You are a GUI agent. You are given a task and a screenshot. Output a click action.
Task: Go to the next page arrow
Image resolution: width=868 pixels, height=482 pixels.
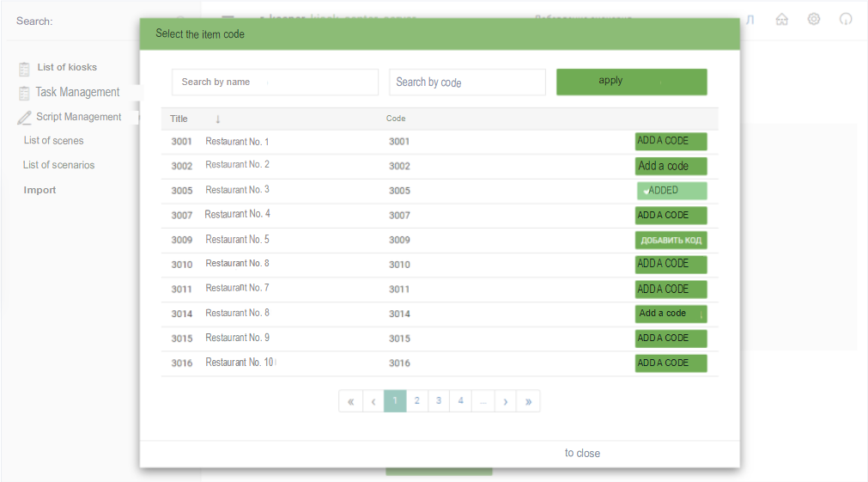506,401
